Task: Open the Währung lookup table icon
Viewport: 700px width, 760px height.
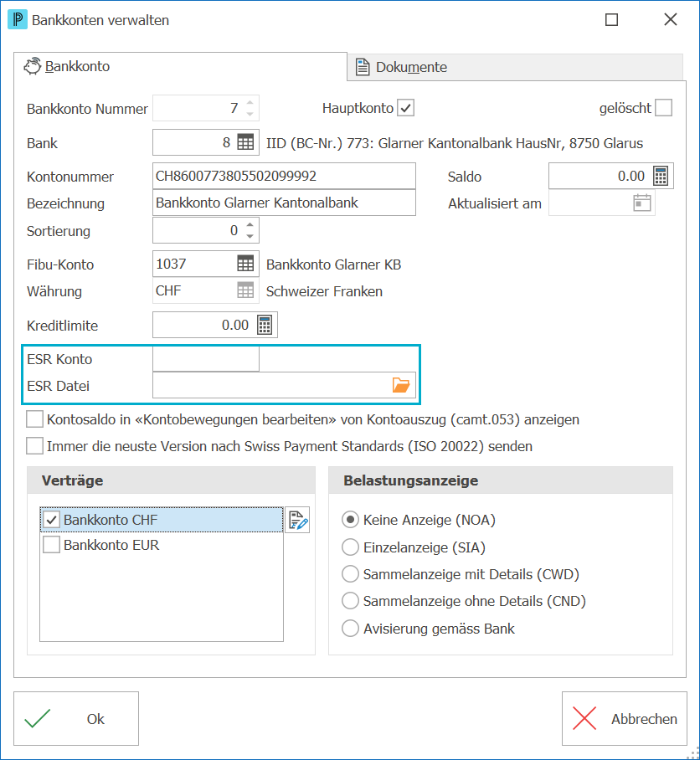Action: click(x=245, y=290)
